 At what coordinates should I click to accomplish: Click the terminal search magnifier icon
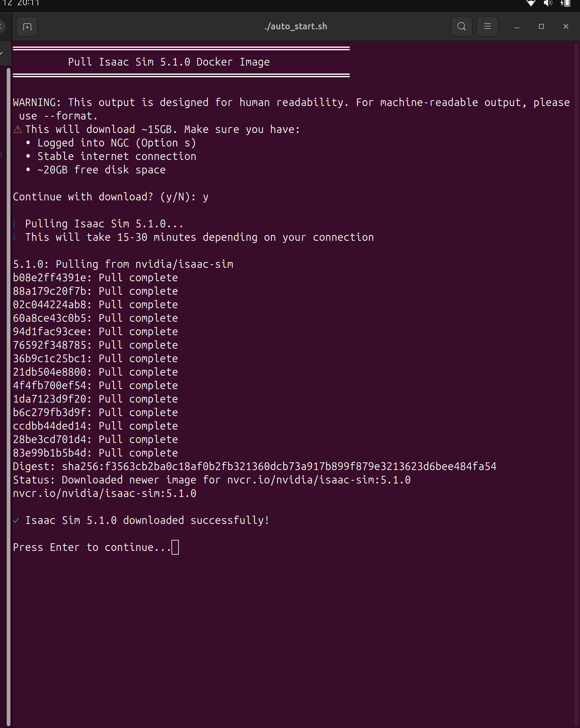coord(461,26)
